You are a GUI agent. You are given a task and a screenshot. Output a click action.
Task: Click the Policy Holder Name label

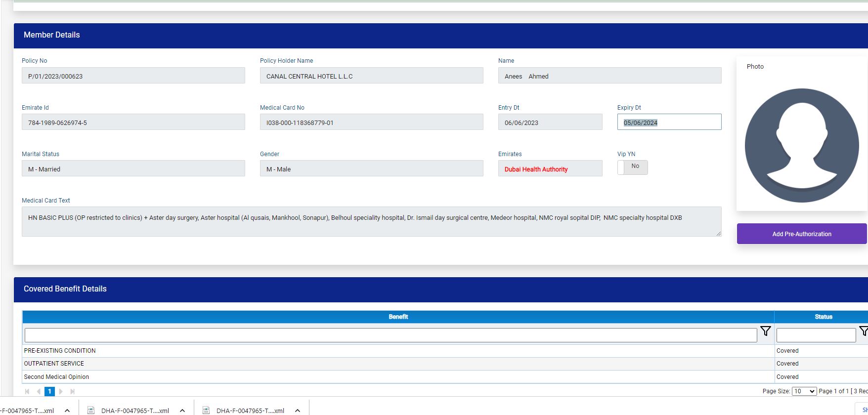(x=287, y=61)
